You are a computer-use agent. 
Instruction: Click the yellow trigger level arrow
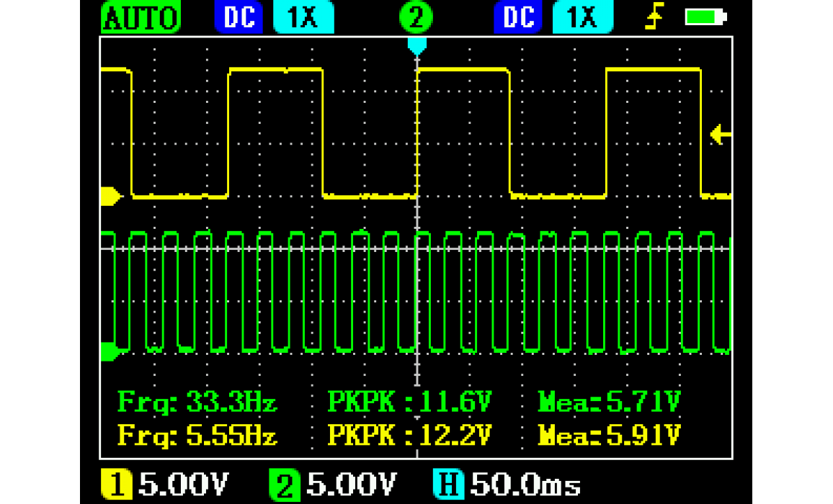click(721, 134)
